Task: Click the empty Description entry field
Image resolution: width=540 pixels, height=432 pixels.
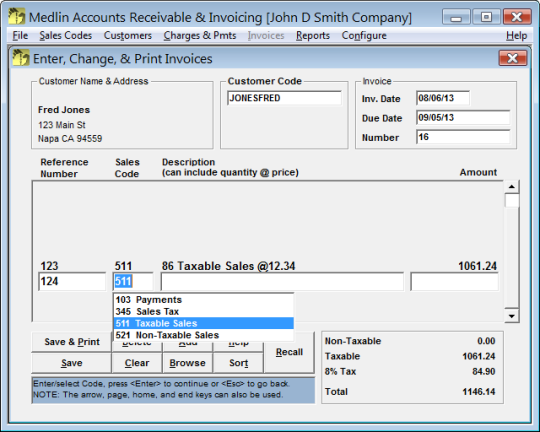Action: (282, 281)
